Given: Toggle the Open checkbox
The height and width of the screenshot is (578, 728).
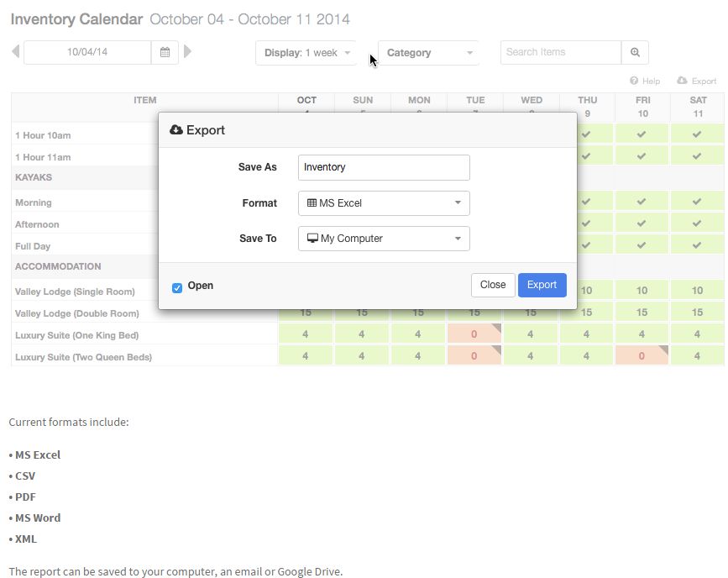Looking at the screenshot, I should (177, 287).
